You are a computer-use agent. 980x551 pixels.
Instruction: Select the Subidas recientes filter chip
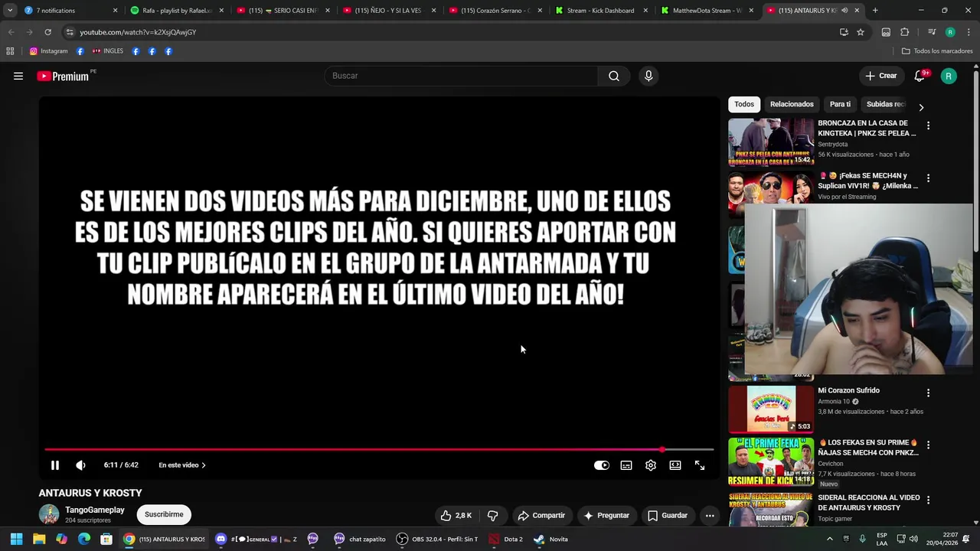coord(886,104)
